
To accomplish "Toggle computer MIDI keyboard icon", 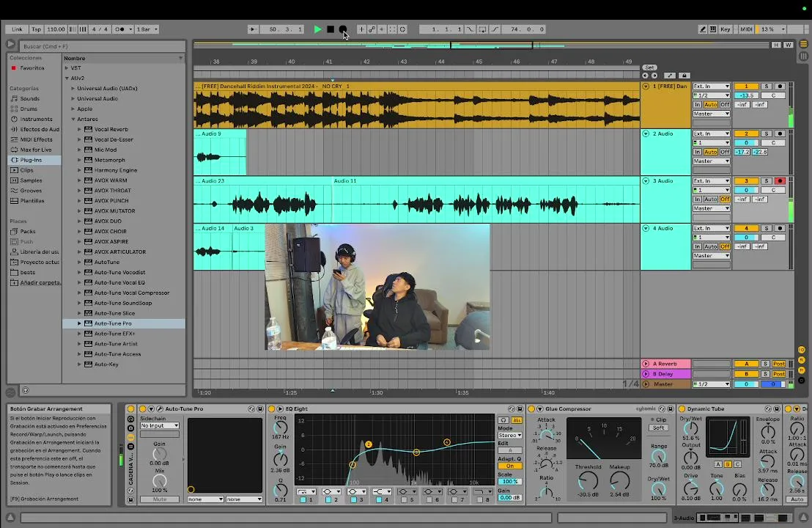I will pos(713,29).
